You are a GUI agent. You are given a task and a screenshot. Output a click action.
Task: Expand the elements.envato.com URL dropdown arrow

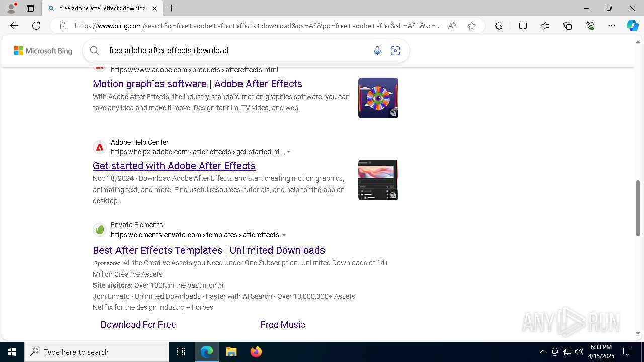coord(284,235)
